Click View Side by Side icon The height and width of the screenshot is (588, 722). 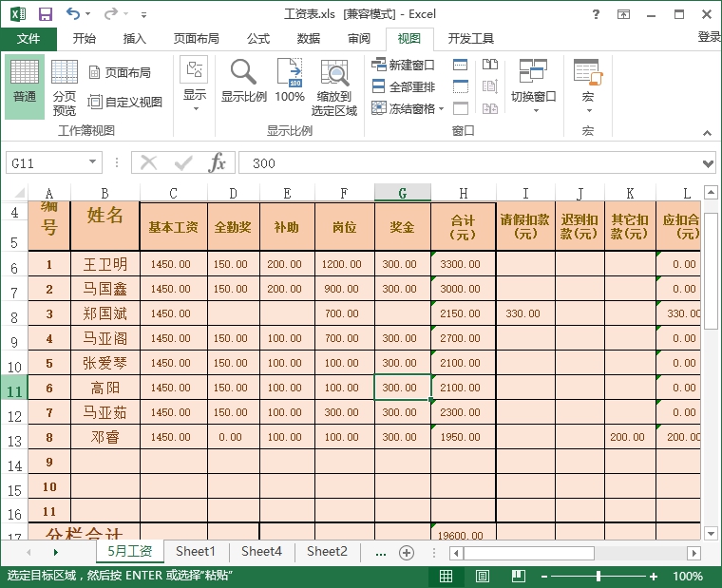point(490,65)
